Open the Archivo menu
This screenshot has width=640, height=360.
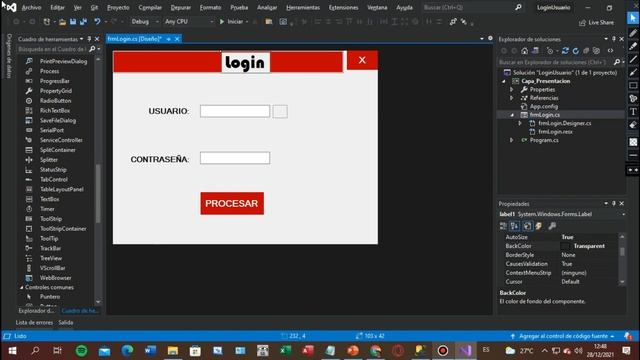coord(31,7)
